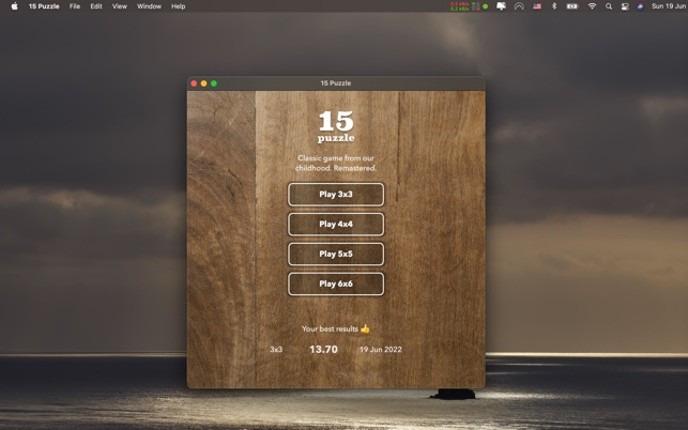Image resolution: width=688 pixels, height=430 pixels.
Task: Minimize the 15 Puzzle window
Action: click(204, 83)
